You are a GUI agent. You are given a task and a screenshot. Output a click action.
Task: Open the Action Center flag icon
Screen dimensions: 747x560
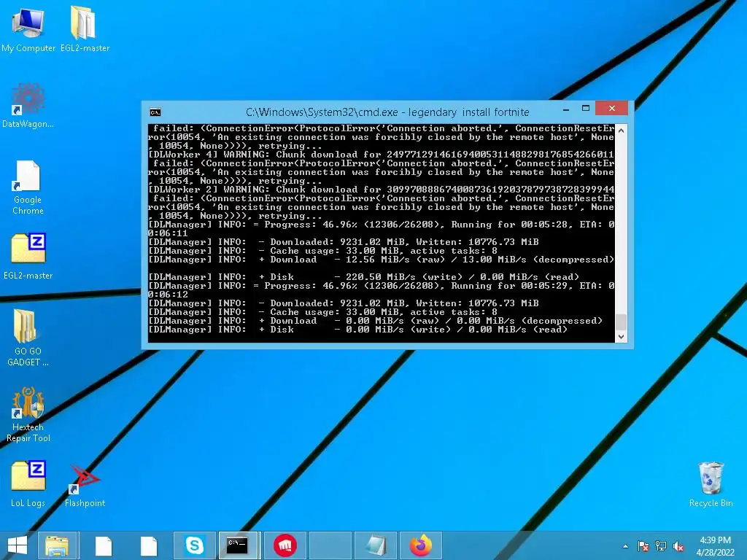(643, 546)
